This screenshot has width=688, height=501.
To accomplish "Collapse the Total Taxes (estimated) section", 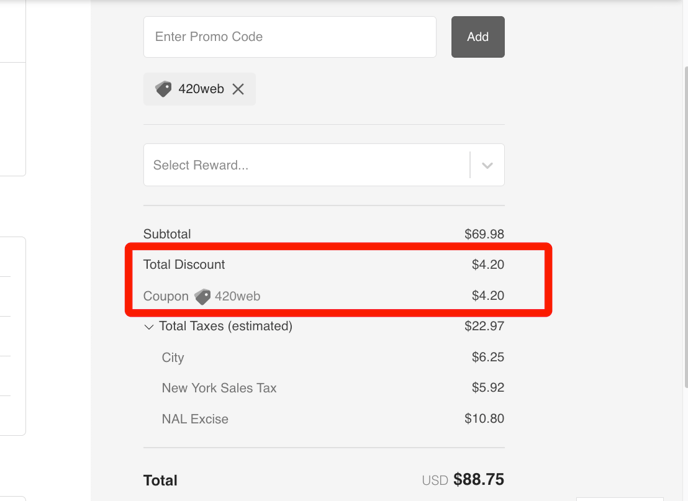I will click(149, 327).
